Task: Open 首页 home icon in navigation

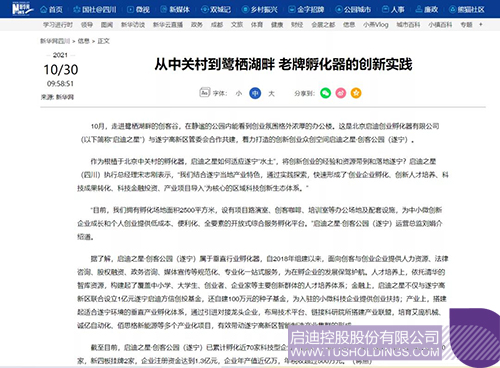Action: point(51,9)
